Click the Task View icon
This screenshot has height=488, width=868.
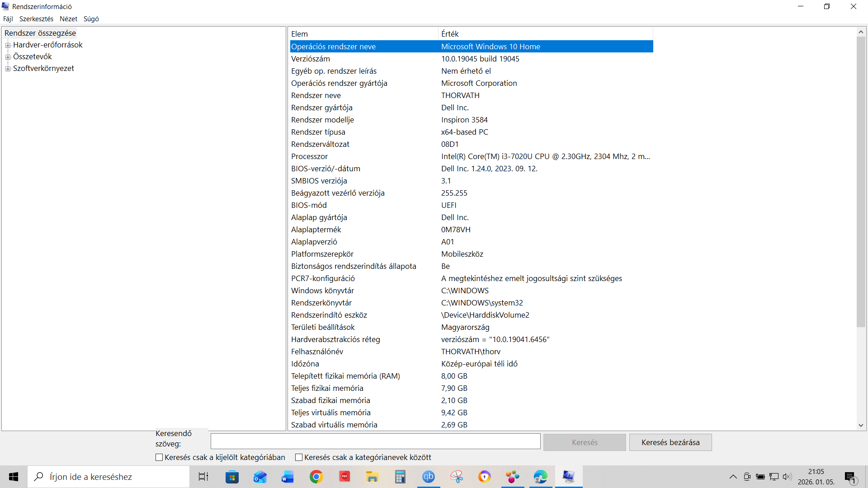[203, 477]
